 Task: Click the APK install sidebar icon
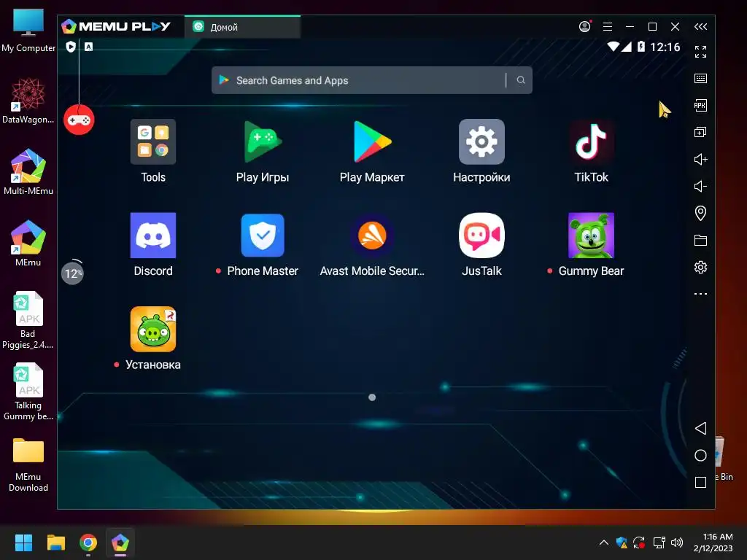click(700, 105)
